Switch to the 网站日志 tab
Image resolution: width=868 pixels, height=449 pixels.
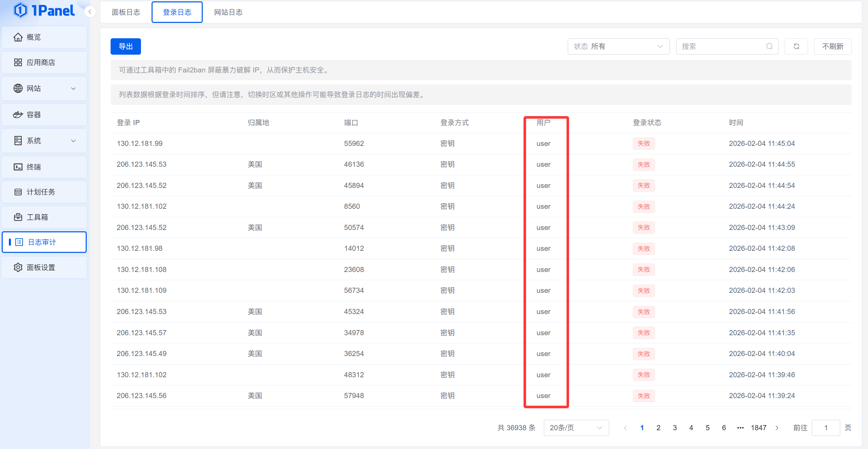click(228, 12)
